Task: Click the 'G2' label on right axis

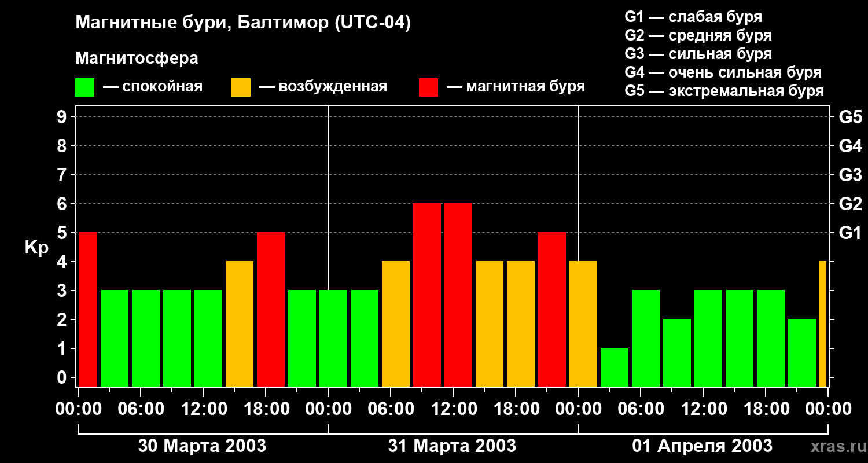Action: click(850, 204)
